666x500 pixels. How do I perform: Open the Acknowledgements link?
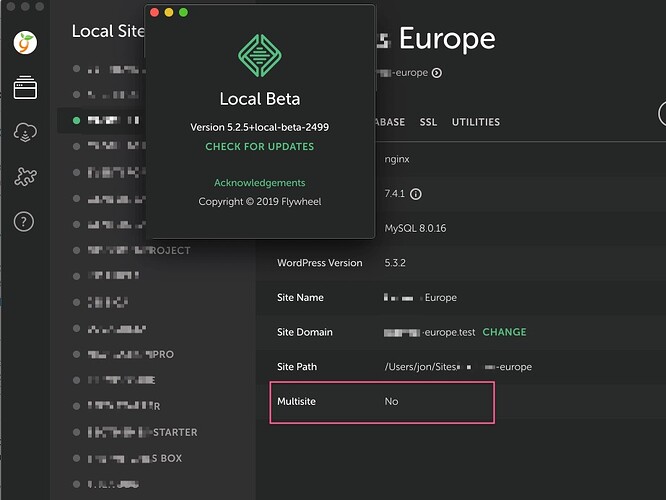coord(260,183)
